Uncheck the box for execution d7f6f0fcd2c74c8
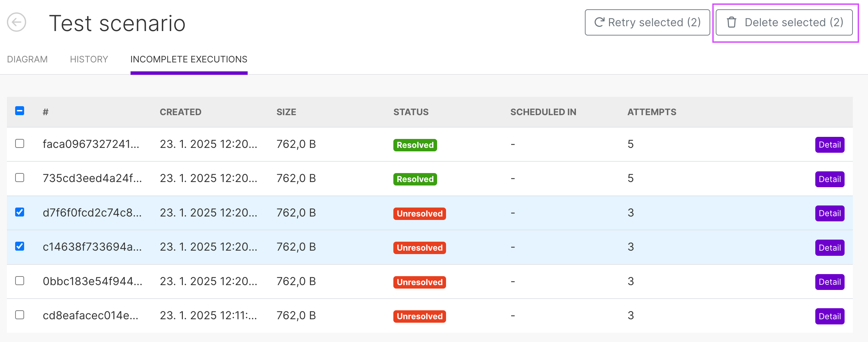The height and width of the screenshot is (342, 868). pos(20,212)
